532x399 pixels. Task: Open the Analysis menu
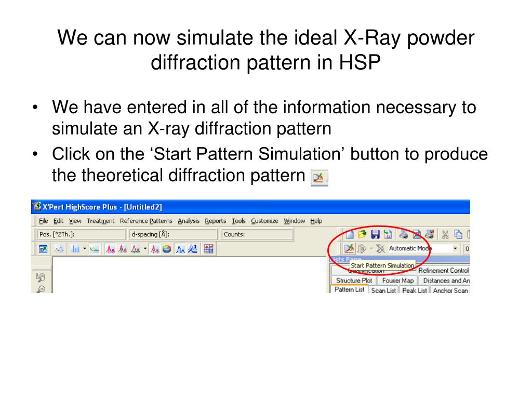click(x=189, y=221)
